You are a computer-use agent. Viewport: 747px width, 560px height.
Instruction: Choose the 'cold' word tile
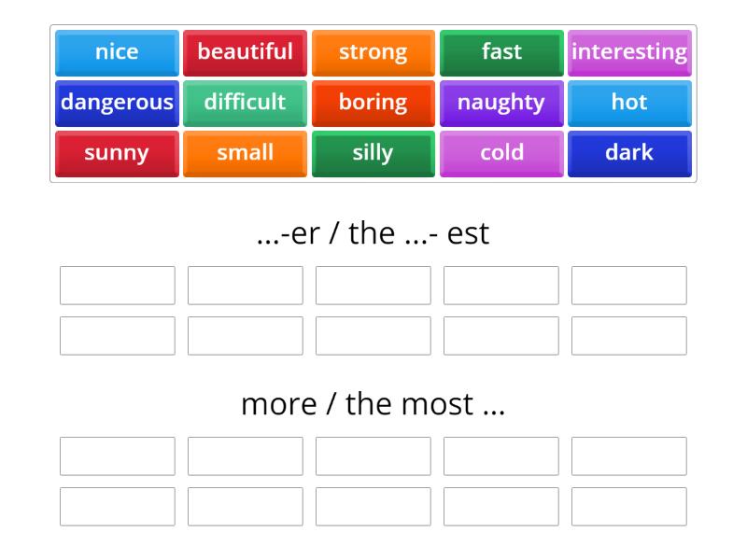501,153
